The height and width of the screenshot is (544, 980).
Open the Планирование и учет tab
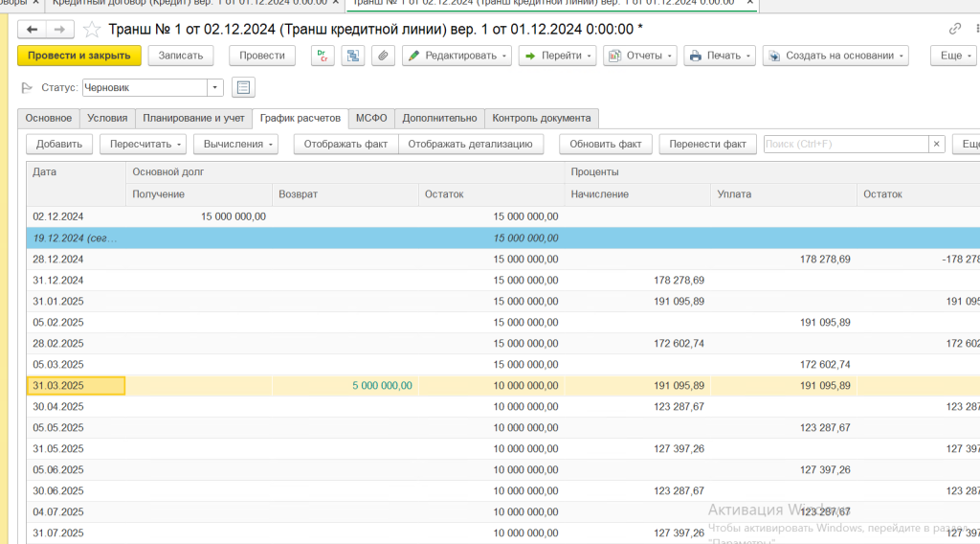[193, 118]
